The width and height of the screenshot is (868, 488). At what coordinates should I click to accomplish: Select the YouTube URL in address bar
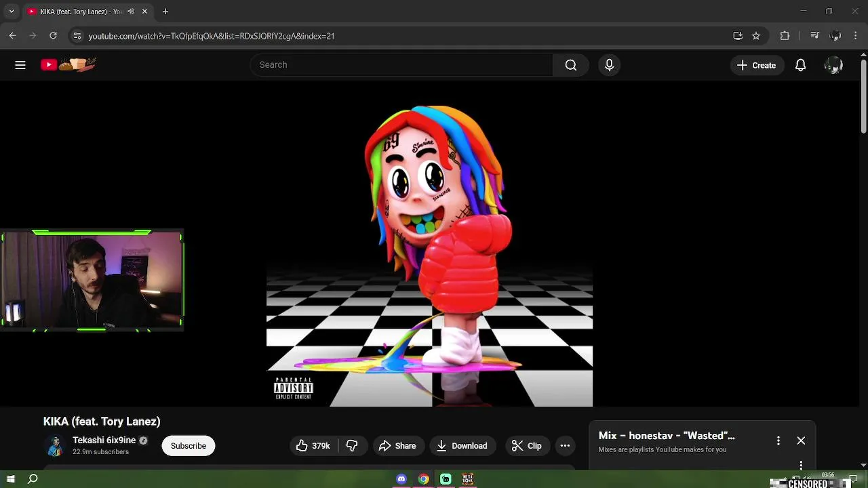tap(211, 36)
